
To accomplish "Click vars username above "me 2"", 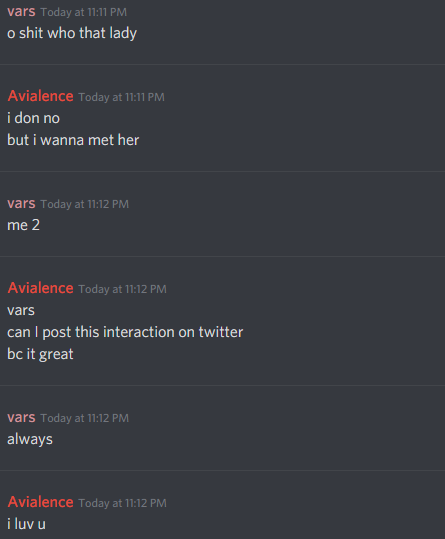I will coord(21,204).
